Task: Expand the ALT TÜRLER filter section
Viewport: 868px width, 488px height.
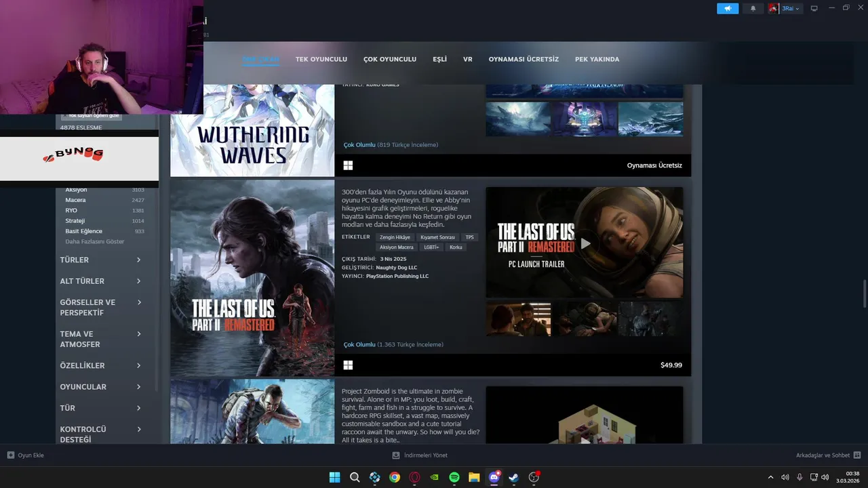Action: coord(100,281)
